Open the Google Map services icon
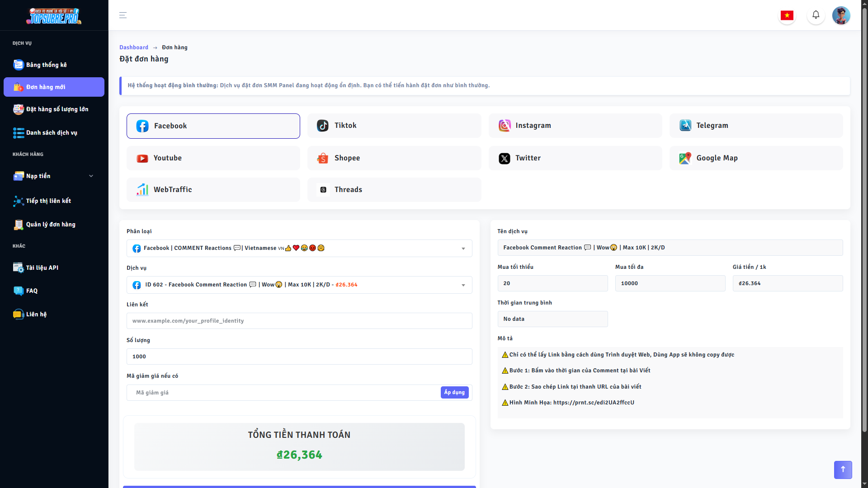The width and height of the screenshot is (868, 488). (685, 158)
